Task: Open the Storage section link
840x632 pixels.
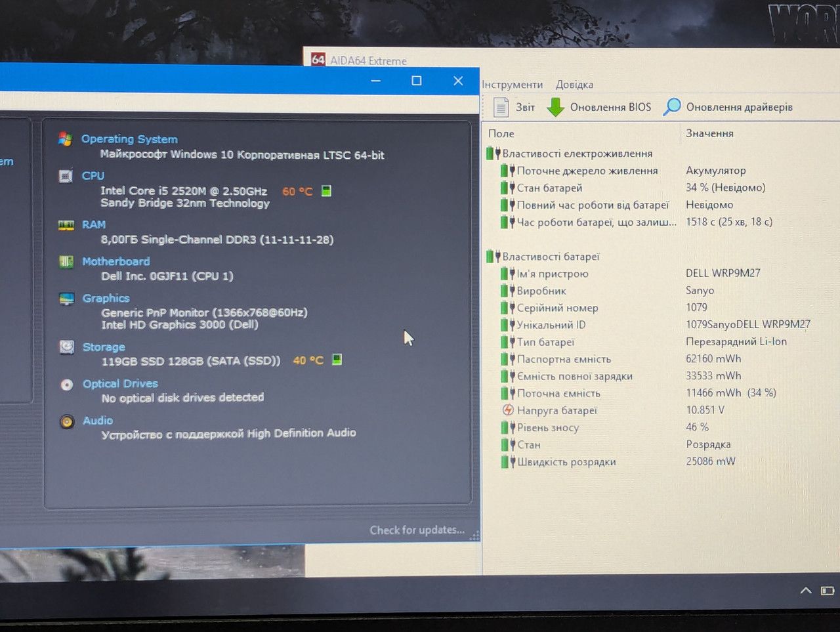Action: click(x=104, y=347)
